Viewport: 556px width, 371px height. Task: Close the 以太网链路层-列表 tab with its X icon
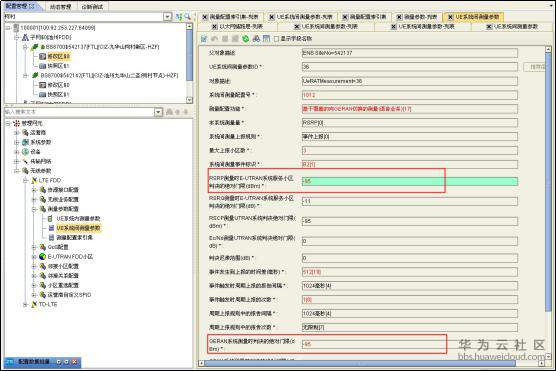tap(214, 27)
